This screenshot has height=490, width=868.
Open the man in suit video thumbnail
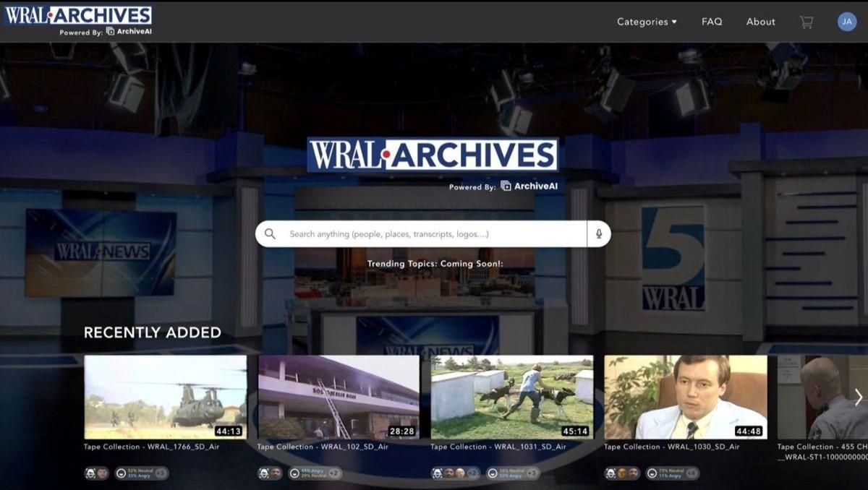[x=685, y=397]
